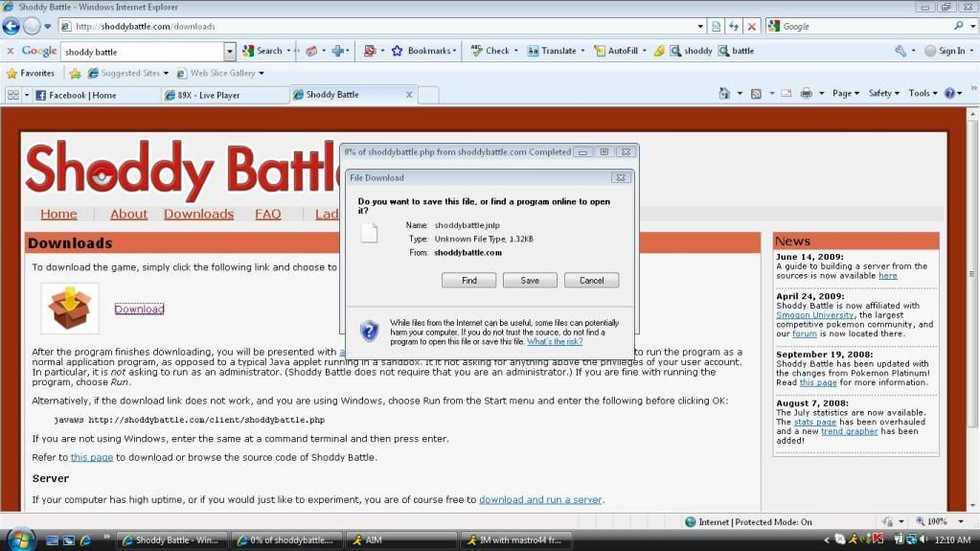Click the red Stop loading icon

pyautogui.click(x=752, y=26)
